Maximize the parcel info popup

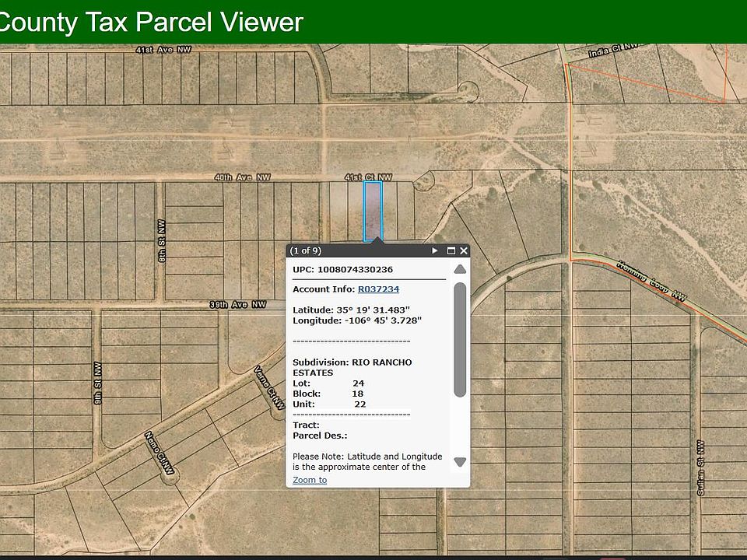tap(451, 250)
